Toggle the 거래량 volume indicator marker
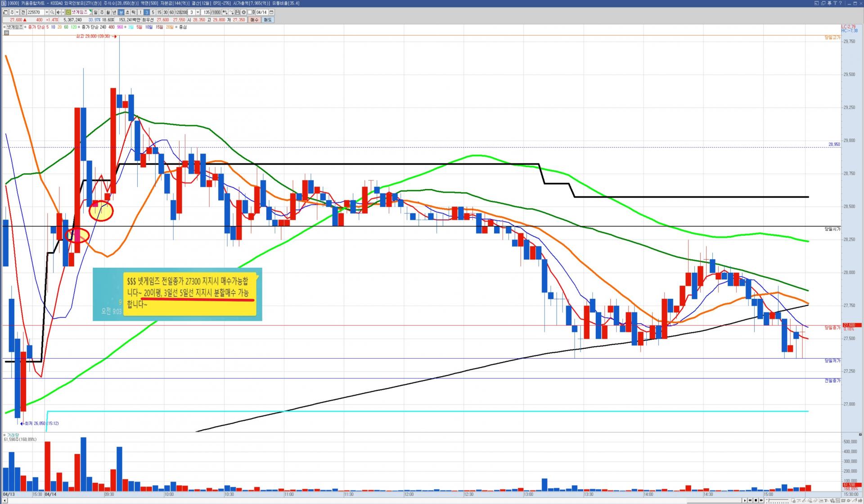This screenshot has width=864, height=504. coord(4,435)
